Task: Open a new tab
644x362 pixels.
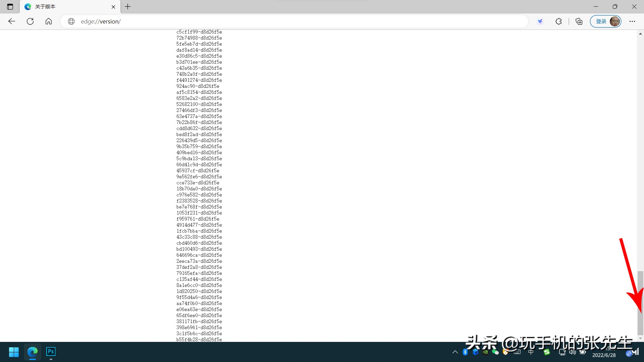Action: coord(128,7)
